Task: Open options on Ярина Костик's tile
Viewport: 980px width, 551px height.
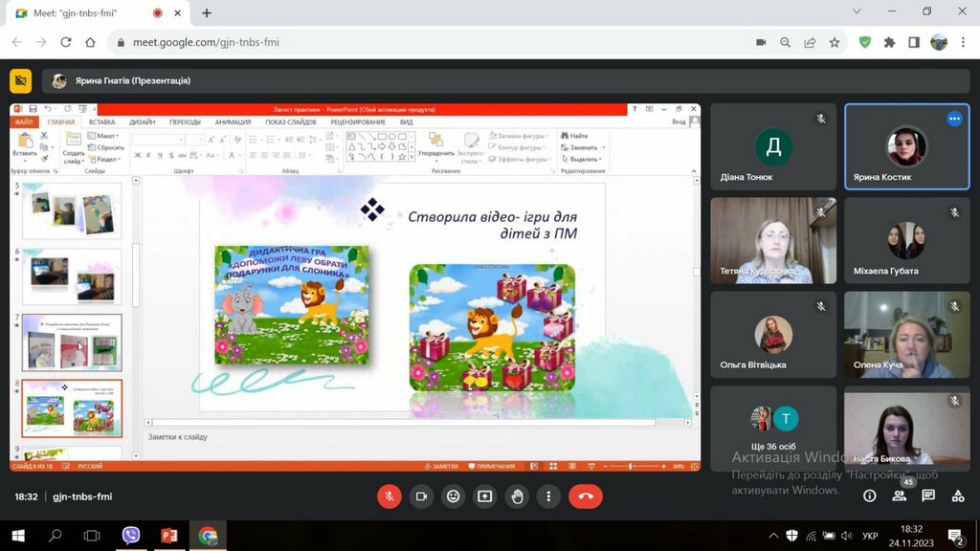Action: pos(953,119)
